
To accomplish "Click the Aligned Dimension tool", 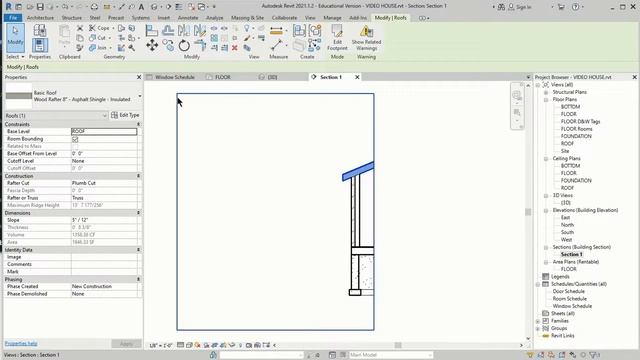I will [x=276, y=31].
